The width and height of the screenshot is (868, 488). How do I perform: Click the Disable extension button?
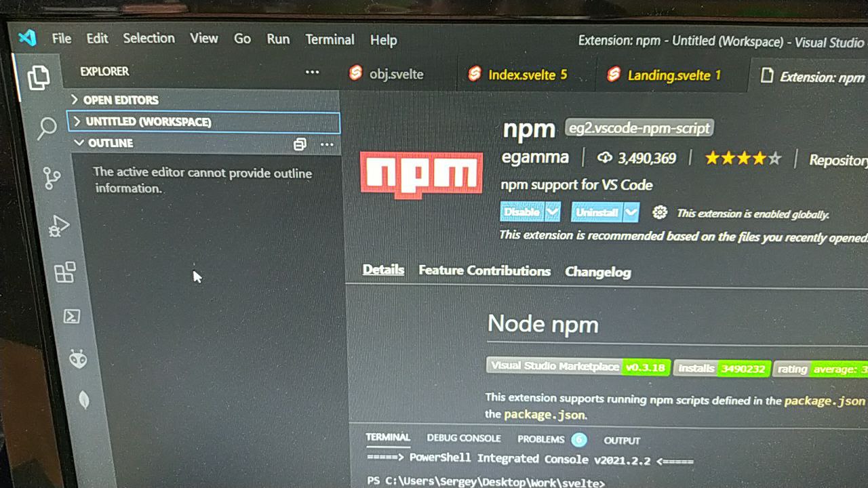point(523,211)
